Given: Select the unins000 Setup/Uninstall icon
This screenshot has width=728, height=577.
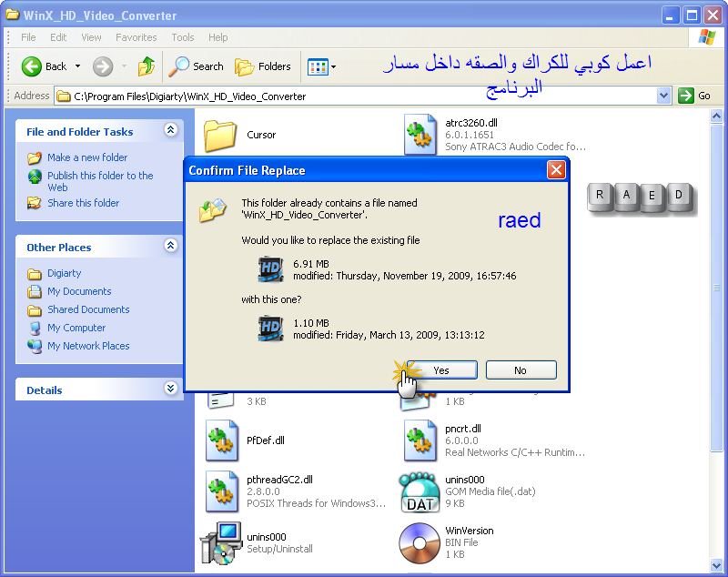Looking at the screenshot, I should coord(220,543).
